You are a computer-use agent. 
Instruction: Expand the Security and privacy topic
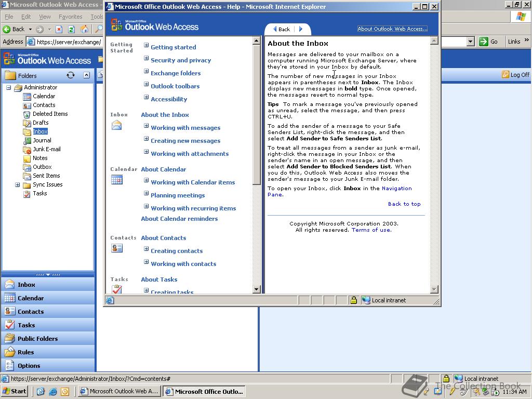click(x=146, y=58)
